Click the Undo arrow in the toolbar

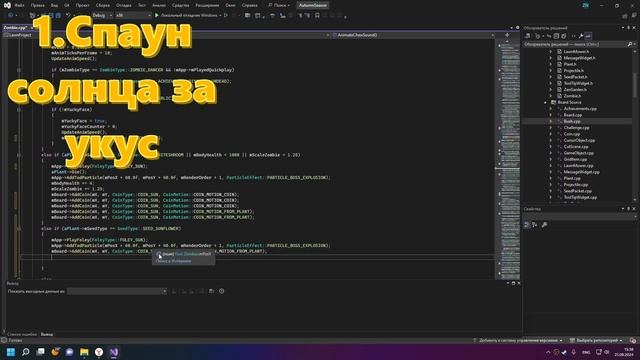(x=69, y=16)
